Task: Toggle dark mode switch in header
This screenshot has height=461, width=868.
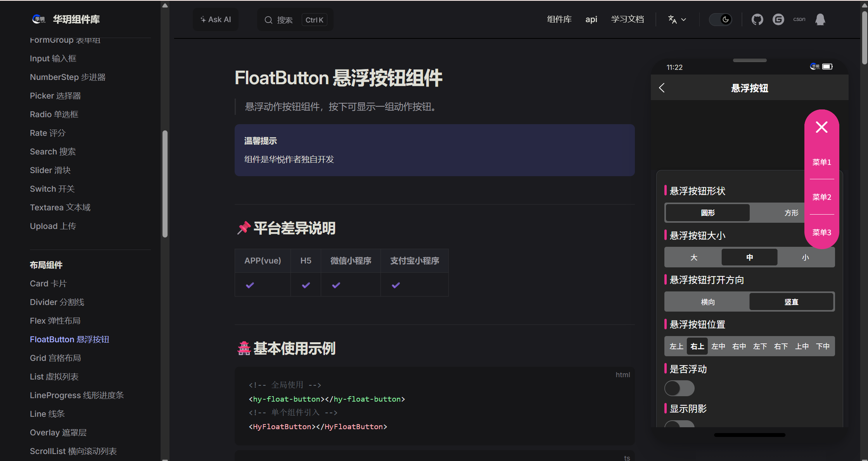Action: [x=720, y=19]
